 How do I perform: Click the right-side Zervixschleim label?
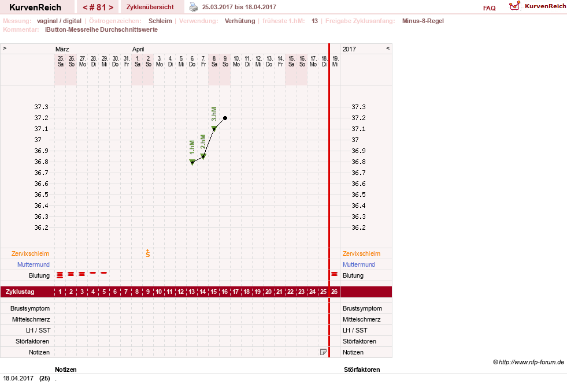362,253
